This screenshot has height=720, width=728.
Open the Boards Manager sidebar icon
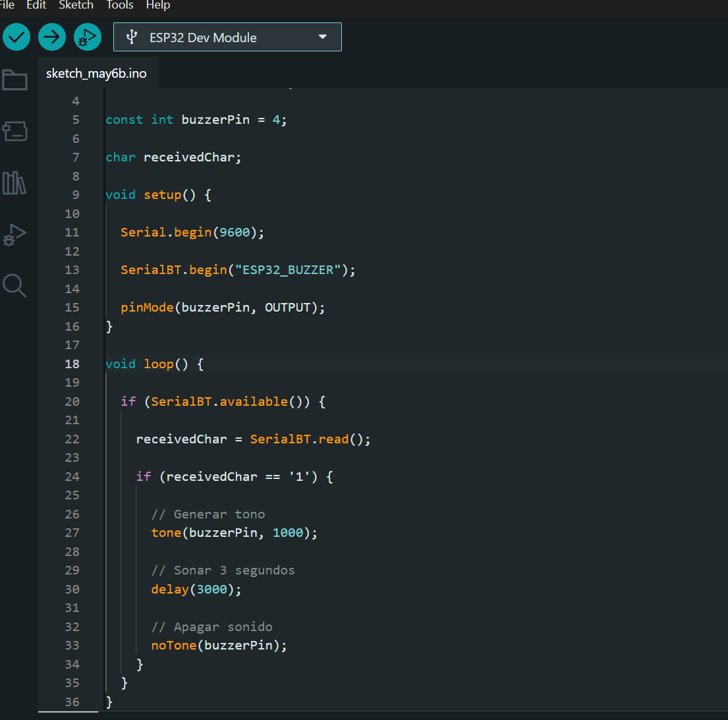point(15,131)
